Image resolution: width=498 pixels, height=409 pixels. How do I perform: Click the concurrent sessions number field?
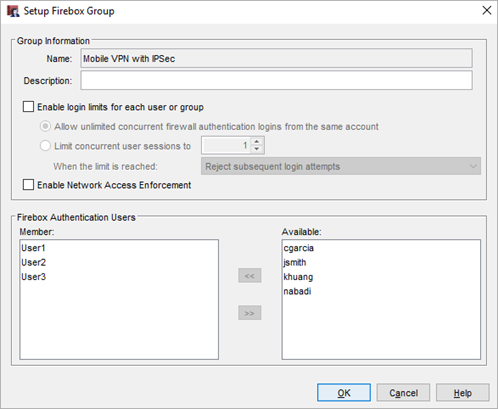tap(226, 145)
